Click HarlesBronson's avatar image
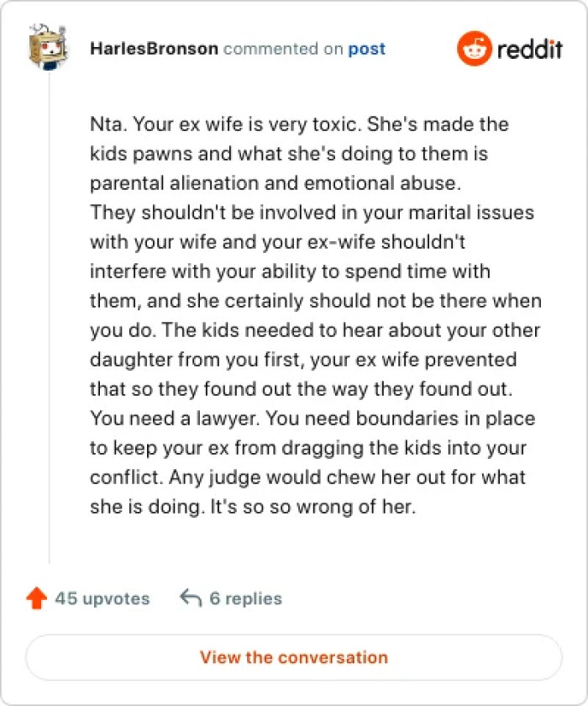Viewport: 588px width, 706px height. 48,48
